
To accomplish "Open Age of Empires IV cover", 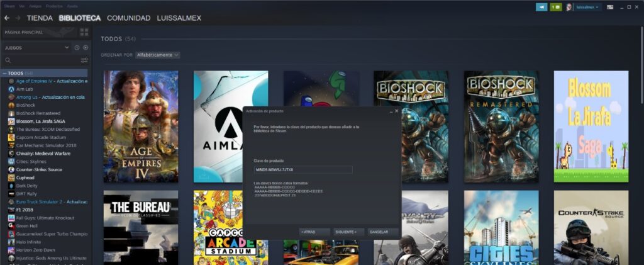I will [141, 127].
